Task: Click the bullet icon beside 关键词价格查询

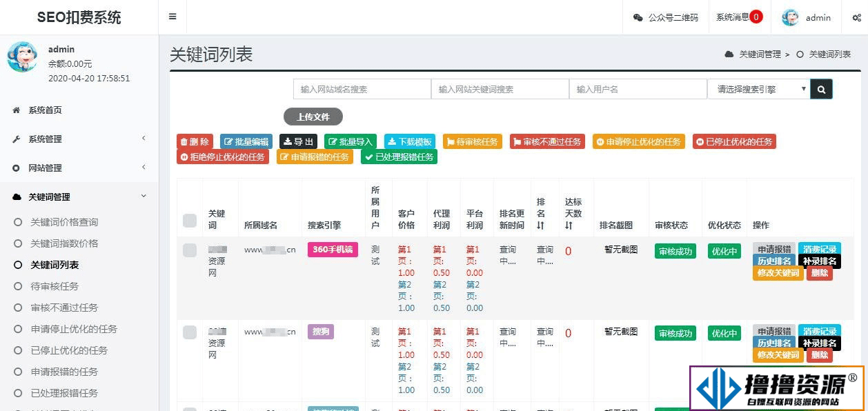Action: coord(18,222)
